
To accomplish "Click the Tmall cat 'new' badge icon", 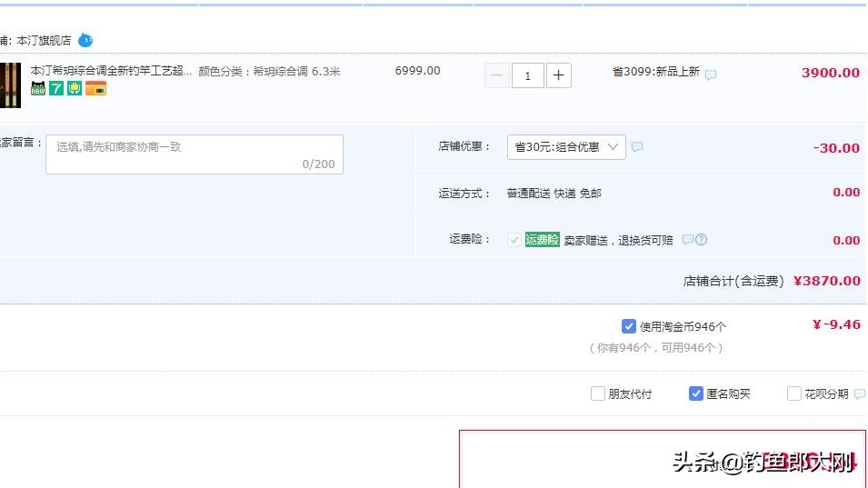I will pyautogui.click(x=37, y=88).
